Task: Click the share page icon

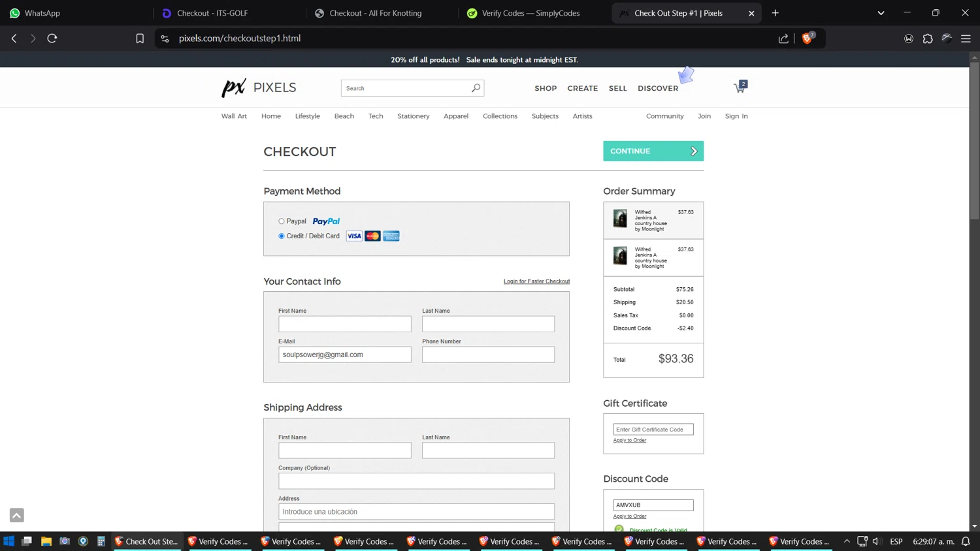Action: (x=783, y=39)
